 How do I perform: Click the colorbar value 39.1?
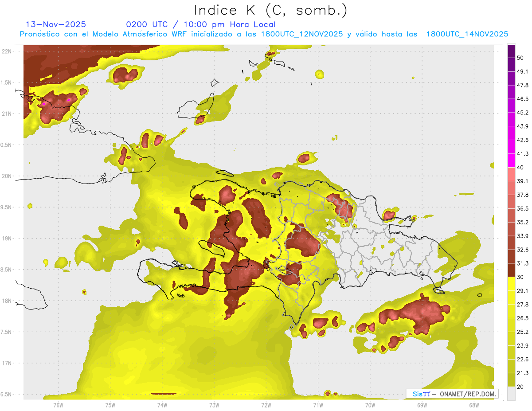[523, 181]
